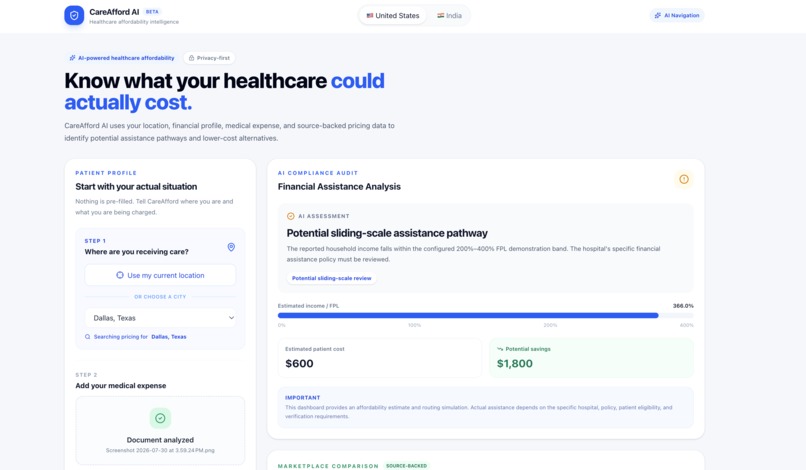Click Potential sliding-scale review tag

[x=332, y=278]
